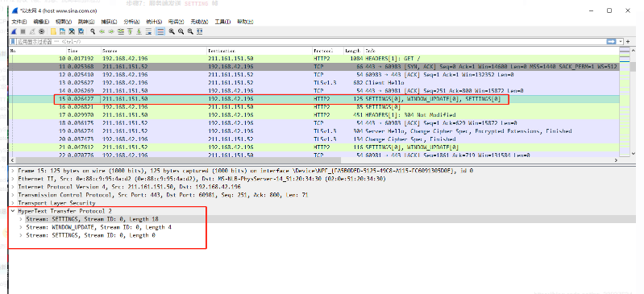The width and height of the screenshot is (644, 294).
Task: Open the 跳转(G) menu
Action: (86, 22)
